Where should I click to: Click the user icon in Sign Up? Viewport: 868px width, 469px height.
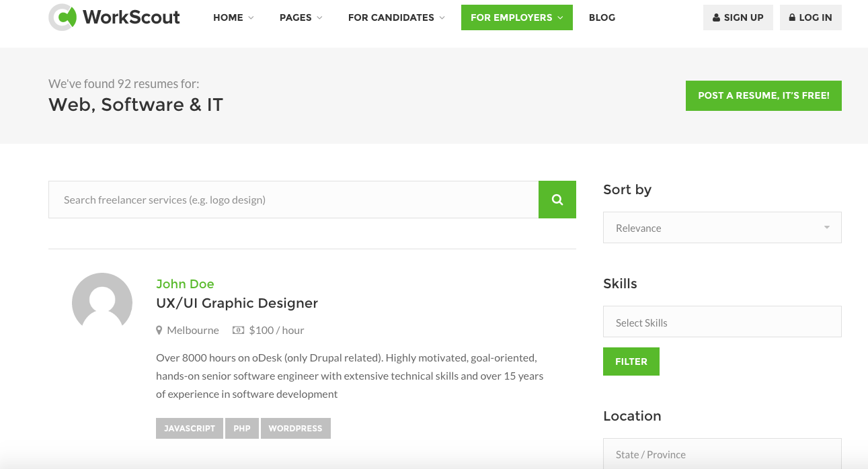click(x=717, y=17)
